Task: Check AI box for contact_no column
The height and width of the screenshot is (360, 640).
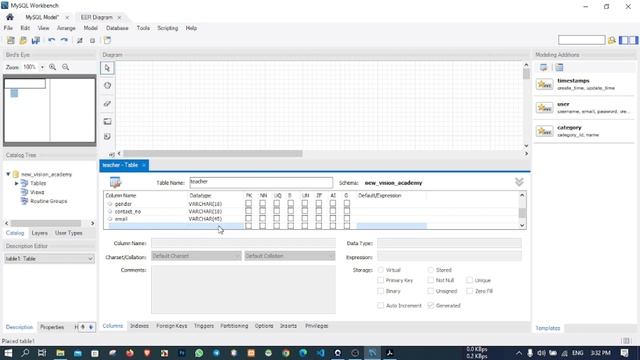Action: pyautogui.click(x=333, y=211)
